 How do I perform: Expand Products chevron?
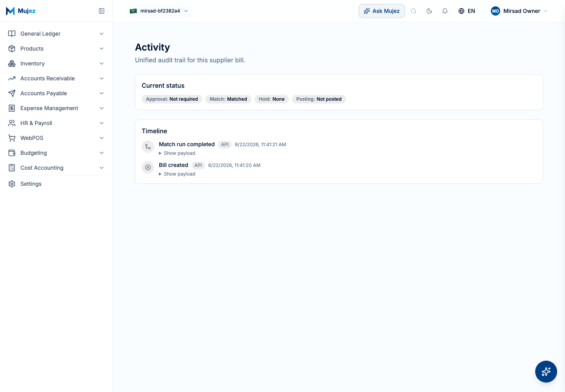[x=102, y=49]
